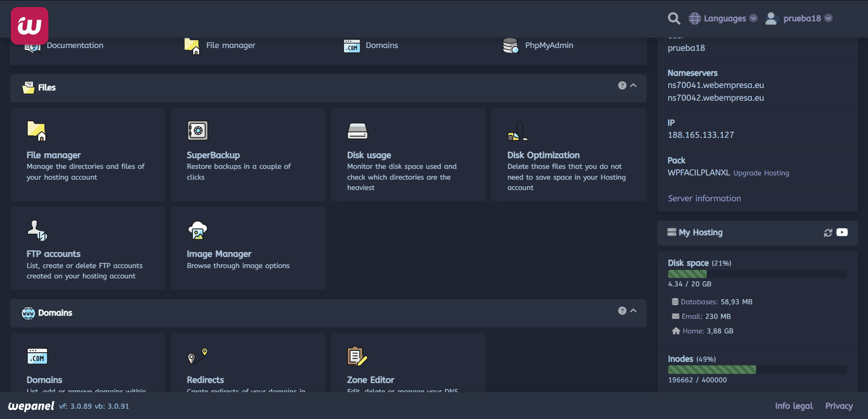Open the Languages dropdown

point(723,18)
